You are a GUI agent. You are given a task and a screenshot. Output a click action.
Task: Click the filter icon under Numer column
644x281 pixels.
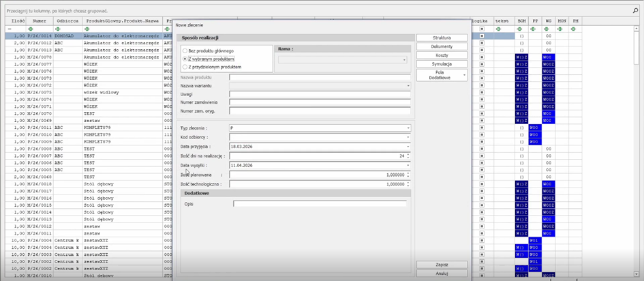[x=31, y=29]
